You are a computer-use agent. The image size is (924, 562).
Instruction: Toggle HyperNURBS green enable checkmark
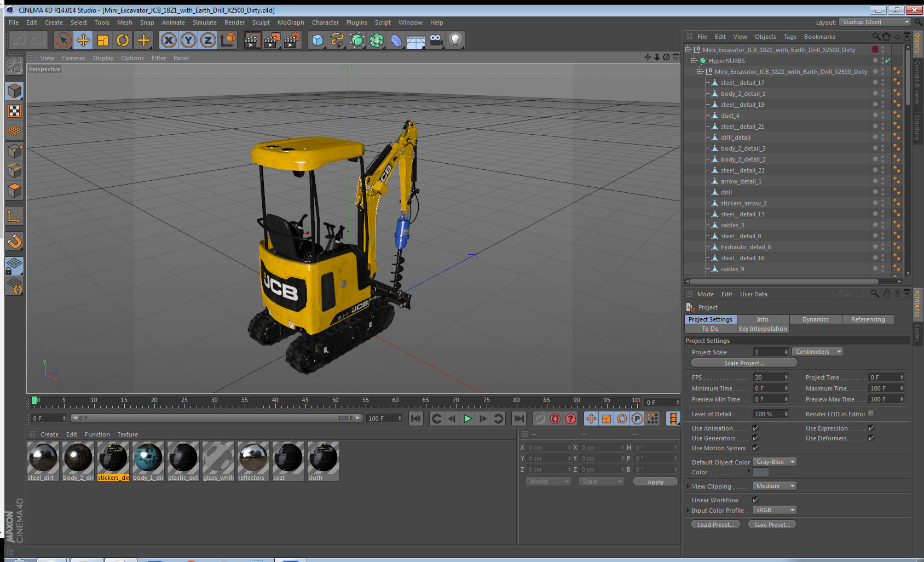coord(888,60)
